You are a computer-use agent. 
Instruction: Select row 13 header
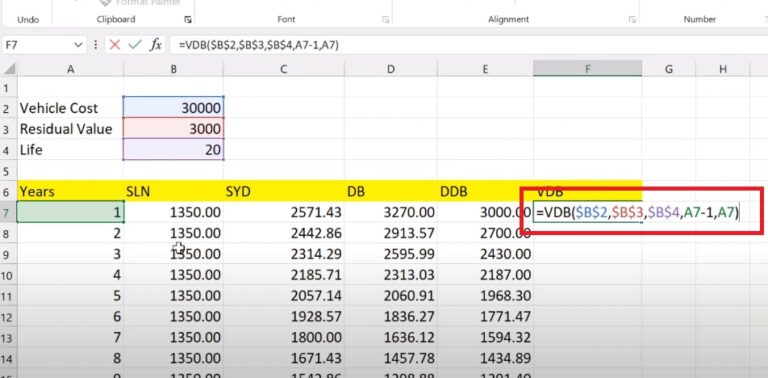click(x=7, y=337)
